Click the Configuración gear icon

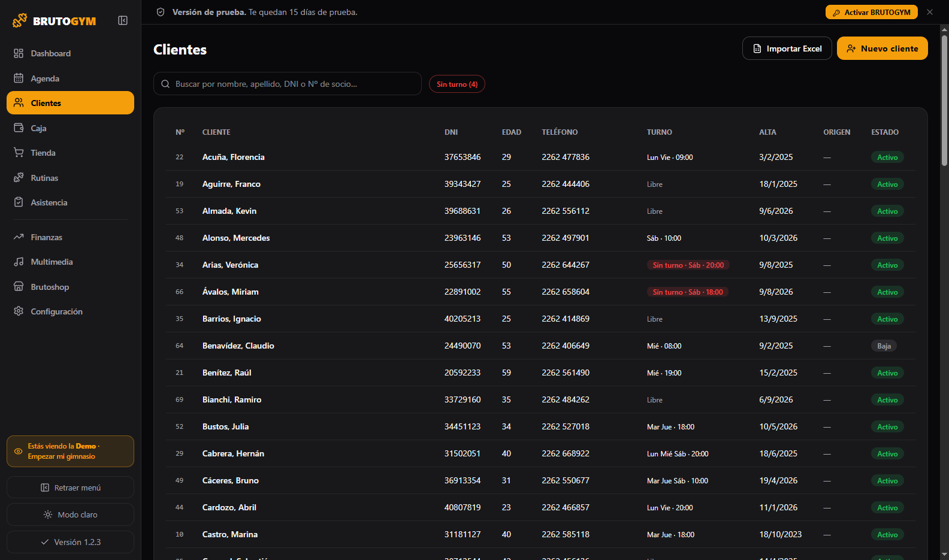(x=19, y=311)
